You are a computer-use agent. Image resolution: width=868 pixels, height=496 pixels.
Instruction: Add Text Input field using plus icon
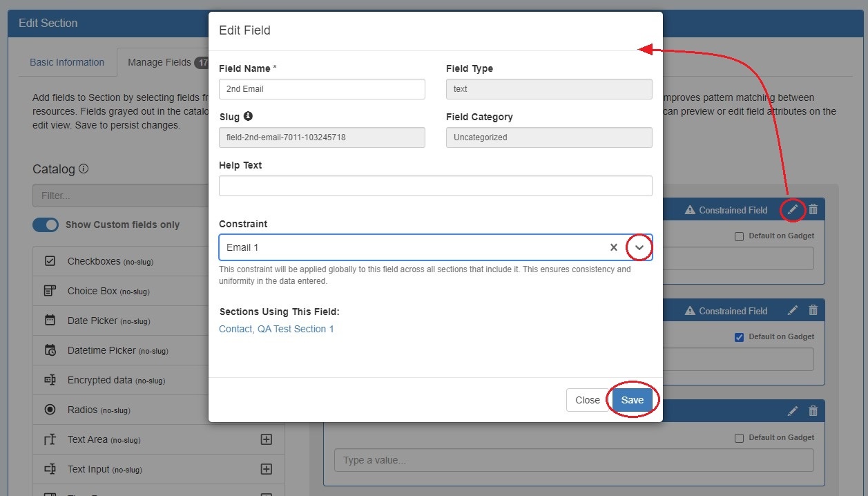(x=266, y=469)
